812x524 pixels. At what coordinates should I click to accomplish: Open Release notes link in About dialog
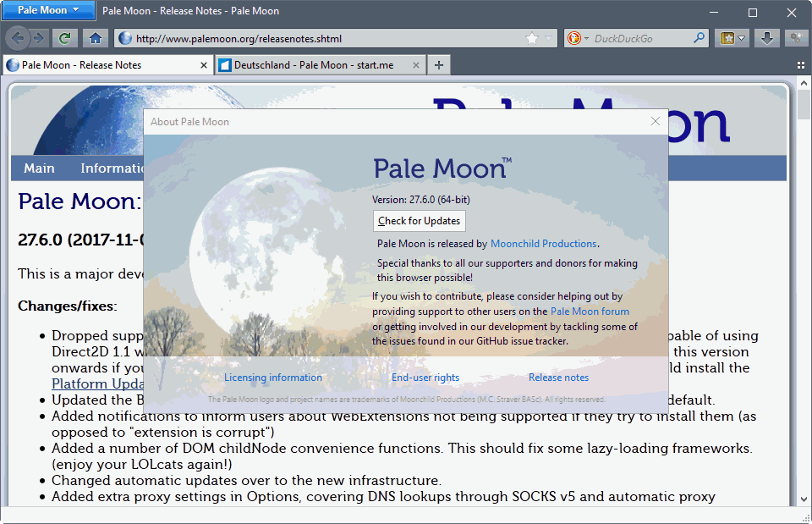pyautogui.click(x=558, y=378)
